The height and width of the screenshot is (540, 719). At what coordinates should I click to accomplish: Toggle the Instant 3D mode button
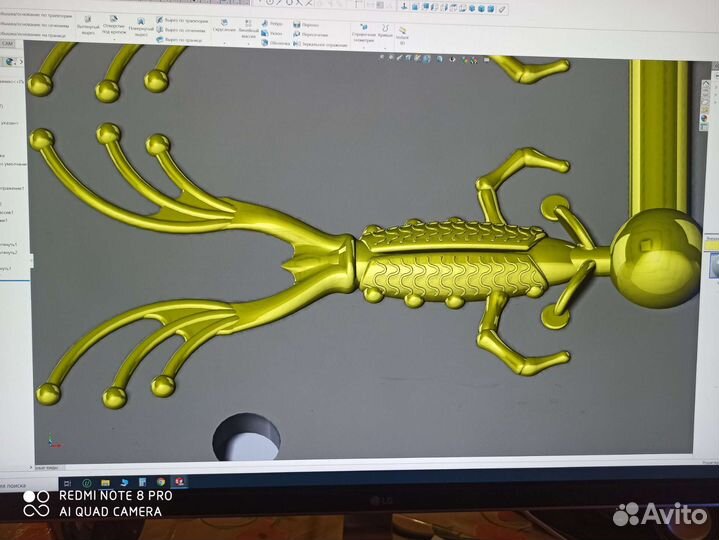[x=402, y=35]
